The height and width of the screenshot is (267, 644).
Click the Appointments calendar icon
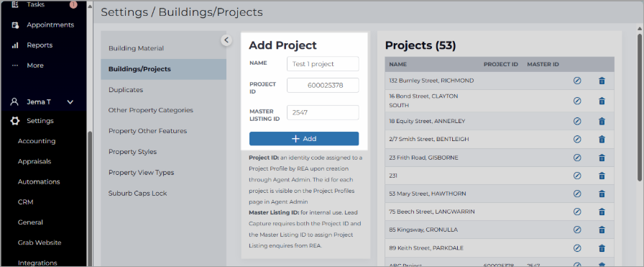click(x=15, y=25)
